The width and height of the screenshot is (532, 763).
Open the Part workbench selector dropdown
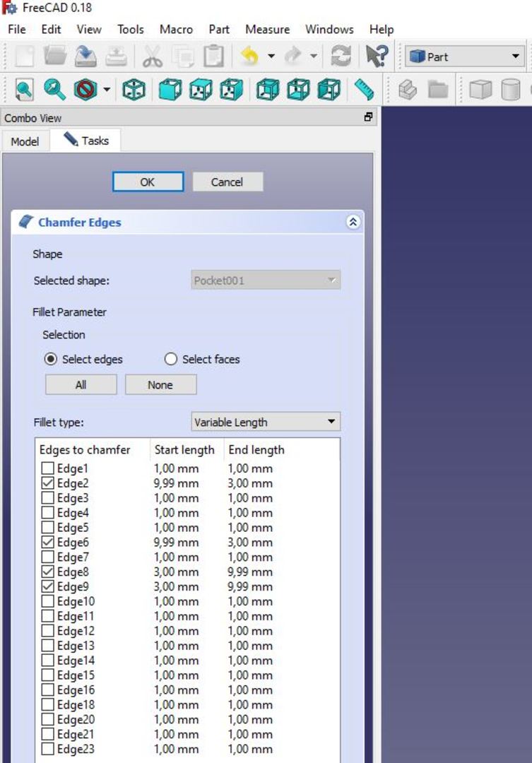point(465,57)
